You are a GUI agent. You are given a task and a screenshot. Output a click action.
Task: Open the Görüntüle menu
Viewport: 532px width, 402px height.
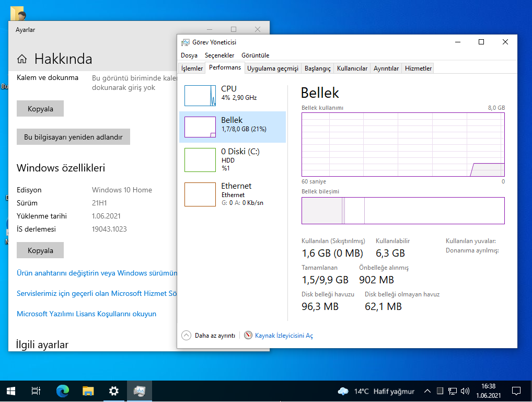255,55
